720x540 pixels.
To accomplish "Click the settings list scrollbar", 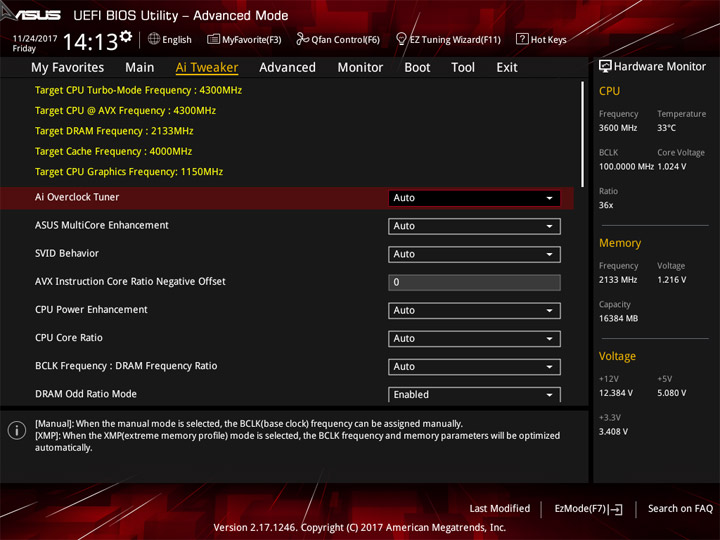I will (x=583, y=134).
